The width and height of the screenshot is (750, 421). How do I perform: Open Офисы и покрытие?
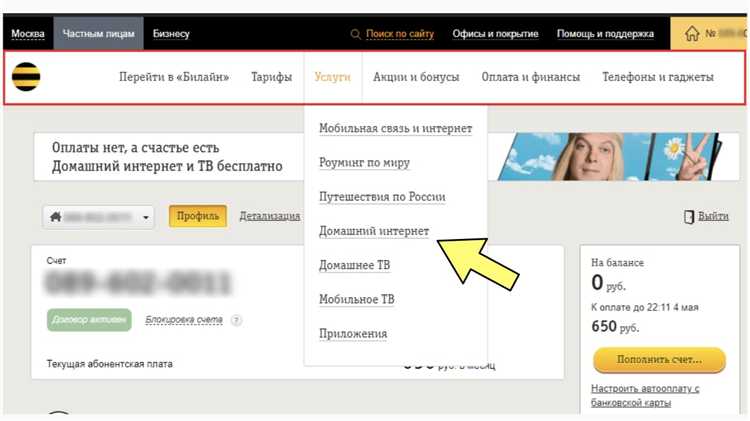(x=496, y=34)
